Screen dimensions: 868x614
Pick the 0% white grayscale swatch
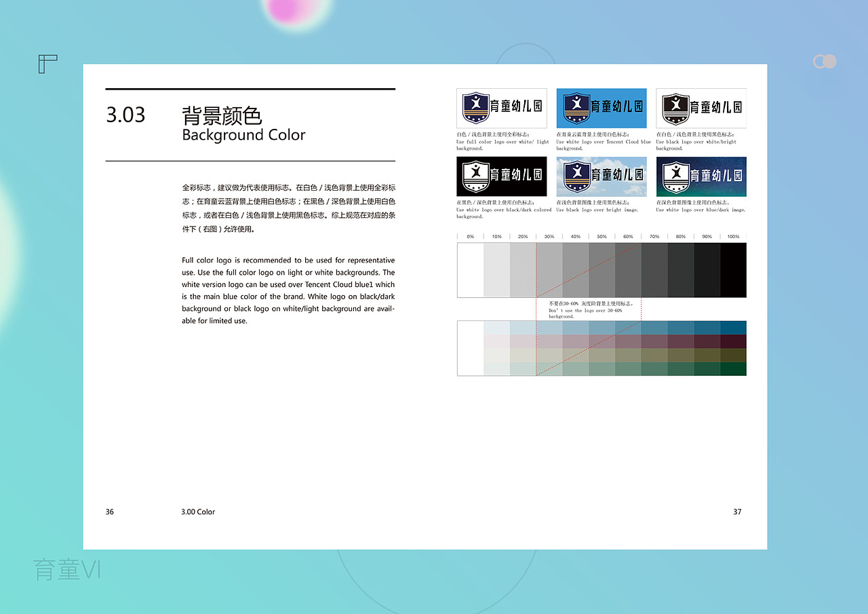click(471, 270)
